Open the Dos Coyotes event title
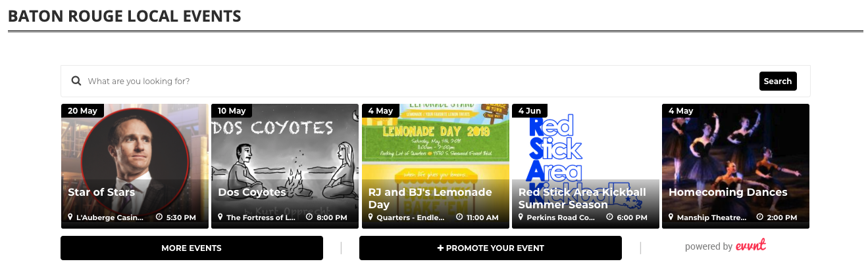The image size is (868, 272). [x=252, y=193]
